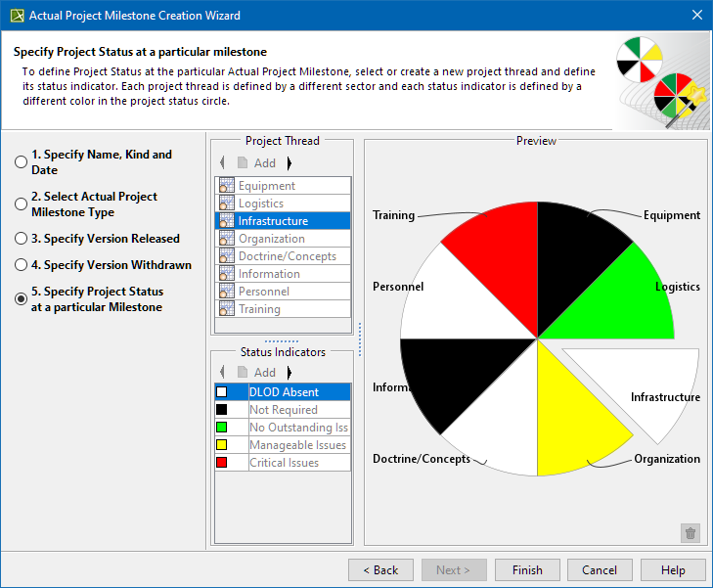Select step 1 Specify Name, Kind and Date
Viewport: 713px width, 588px height.
(21, 162)
